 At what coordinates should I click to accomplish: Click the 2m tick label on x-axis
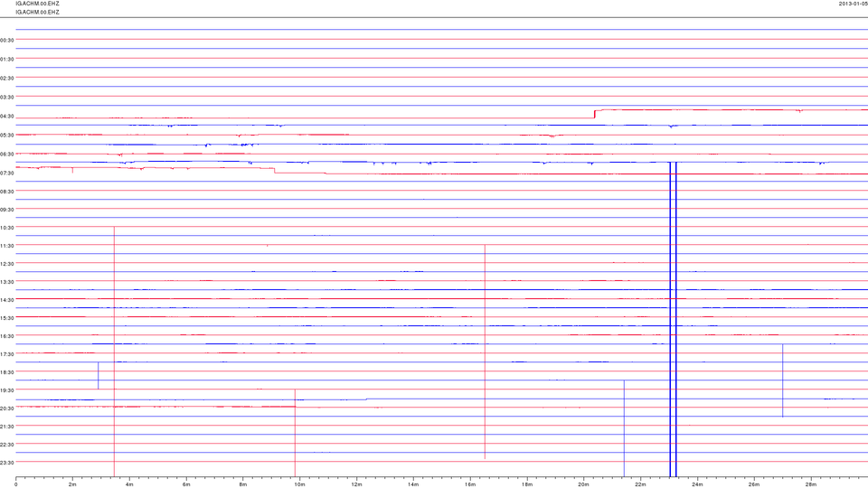pyautogui.click(x=72, y=484)
